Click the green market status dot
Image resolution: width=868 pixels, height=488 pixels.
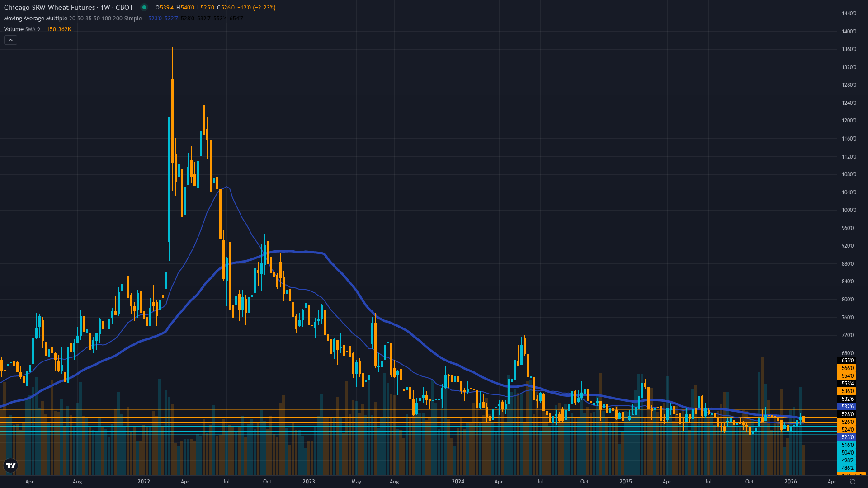coord(144,7)
